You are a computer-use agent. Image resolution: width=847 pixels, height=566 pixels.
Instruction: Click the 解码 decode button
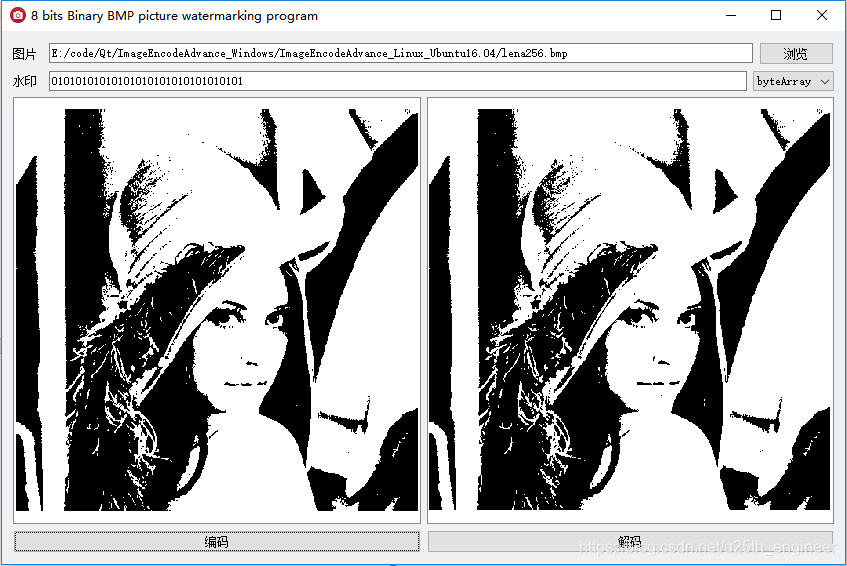pos(630,542)
